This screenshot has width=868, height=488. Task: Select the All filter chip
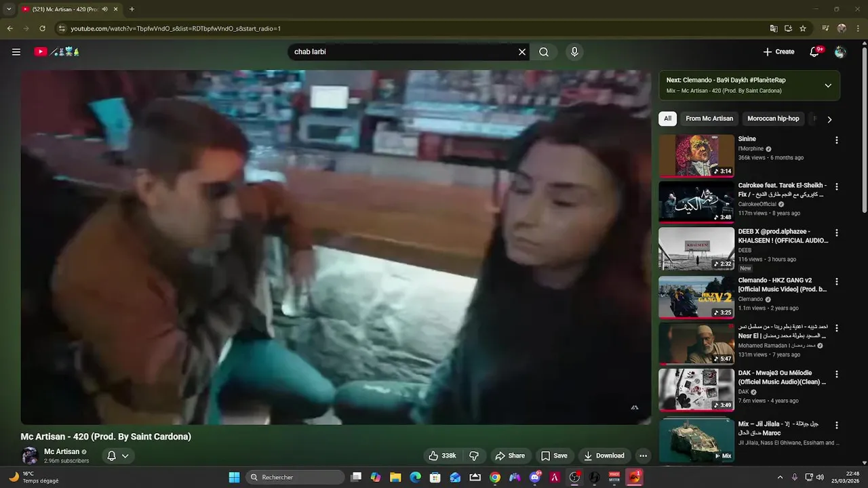667,119
